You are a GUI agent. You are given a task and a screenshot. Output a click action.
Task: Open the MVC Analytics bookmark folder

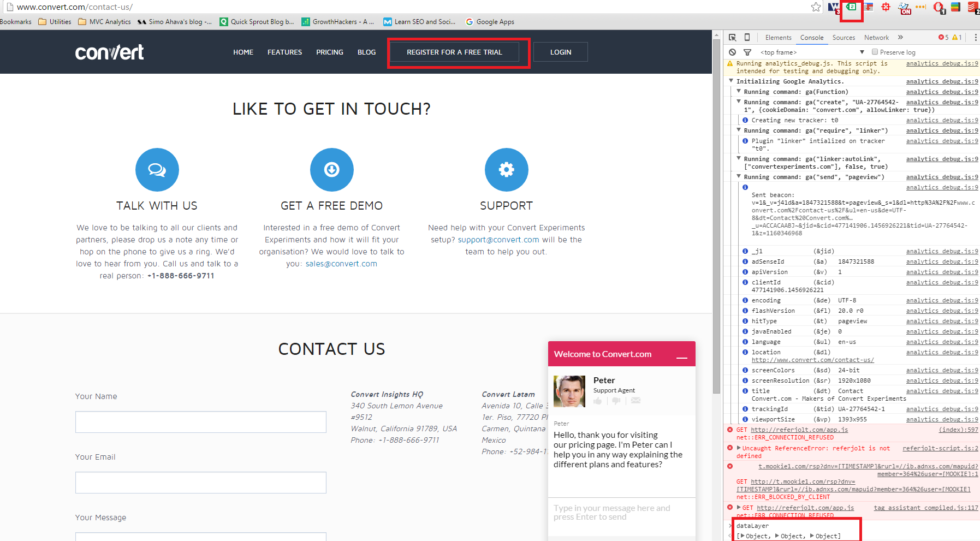tap(104, 22)
